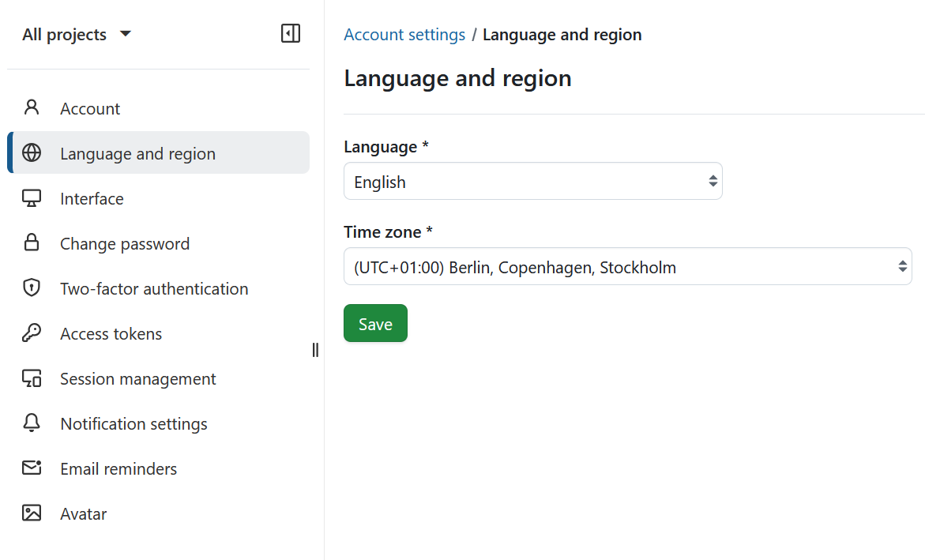Screen dimensions: 925x560
Task: Collapse the sidebar using the panel icon
Action: tap(290, 33)
